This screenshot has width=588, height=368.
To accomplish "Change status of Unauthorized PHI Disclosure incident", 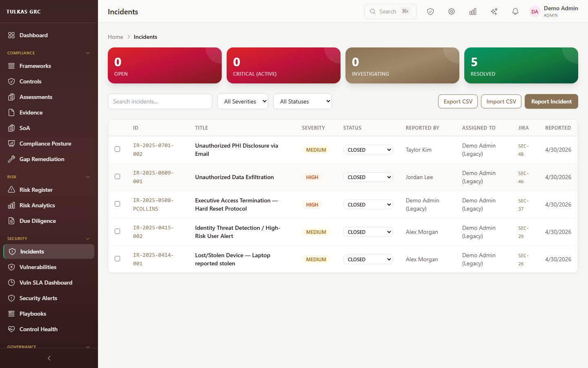I will 368,150.
